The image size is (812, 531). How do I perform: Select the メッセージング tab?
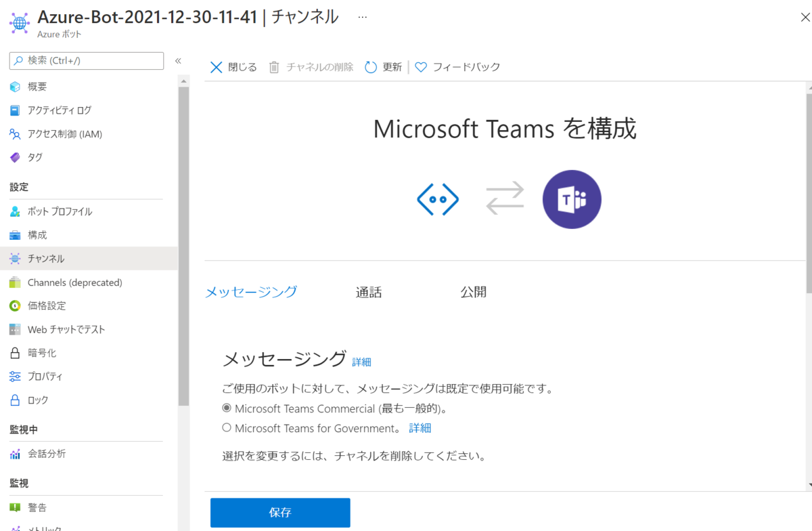(x=251, y=291)
